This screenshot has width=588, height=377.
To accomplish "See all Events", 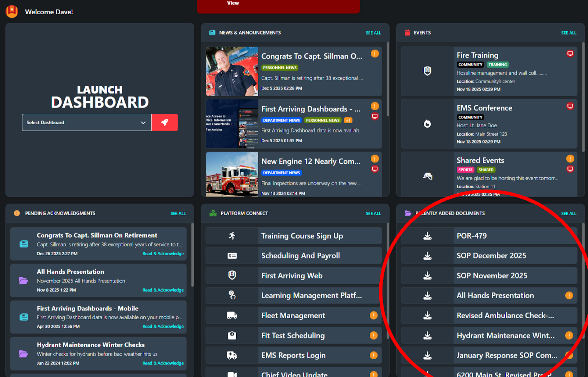I will click(569, 33).
